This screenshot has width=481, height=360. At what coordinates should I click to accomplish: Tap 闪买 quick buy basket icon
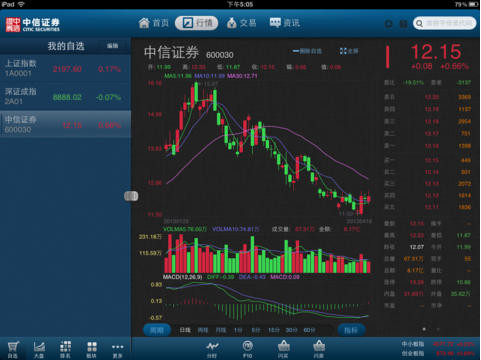283,349
